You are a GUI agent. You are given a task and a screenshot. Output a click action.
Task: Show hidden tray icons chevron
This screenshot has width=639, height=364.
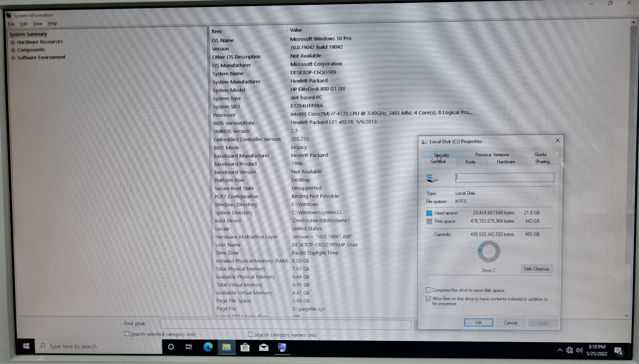560,350
